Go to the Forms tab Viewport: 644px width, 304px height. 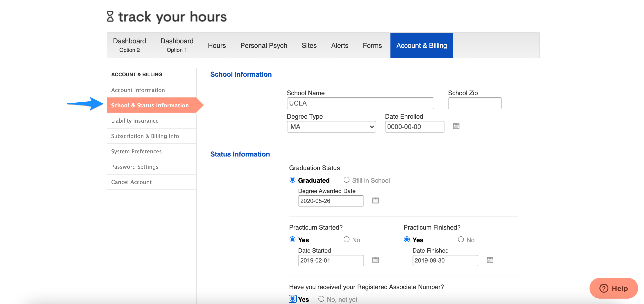(x=372, y=45)
